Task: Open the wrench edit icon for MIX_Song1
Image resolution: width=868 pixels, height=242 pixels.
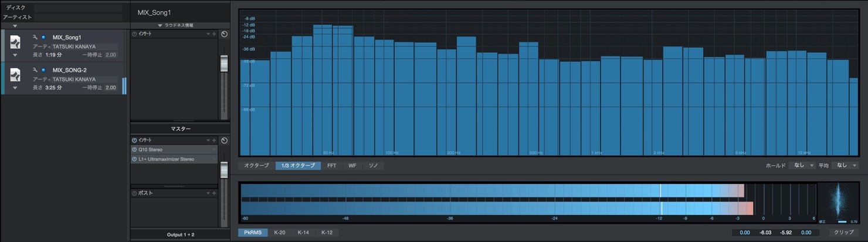Action: pyautogui.click(x=35, y=37)
